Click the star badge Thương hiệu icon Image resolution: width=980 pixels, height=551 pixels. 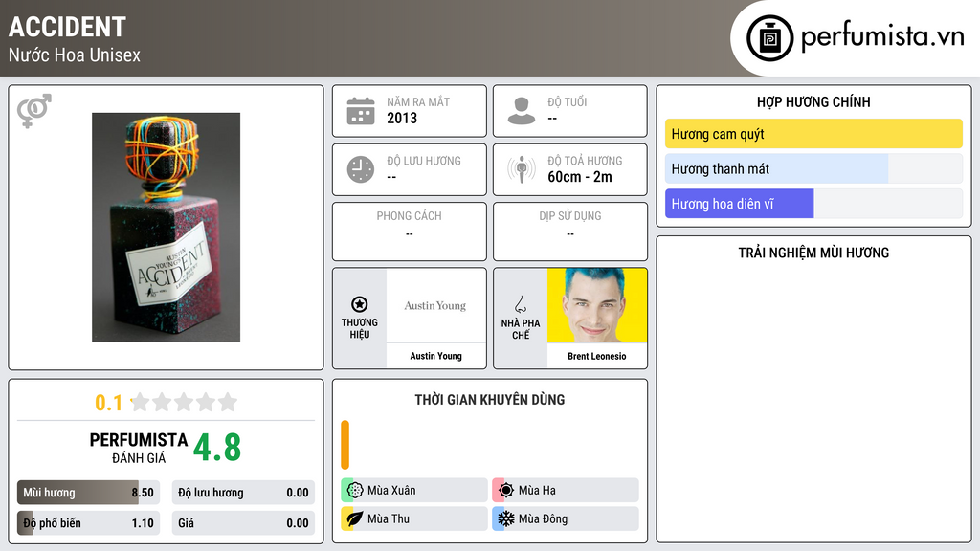pos(360,304)
